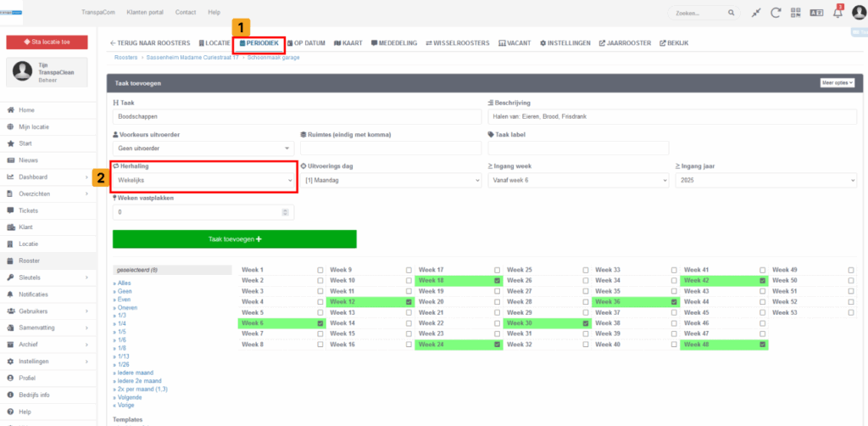Open the Ingang jaar dropdown showing 2025
The height and width of the screenshot is (426, 868).
coord(766,181)
